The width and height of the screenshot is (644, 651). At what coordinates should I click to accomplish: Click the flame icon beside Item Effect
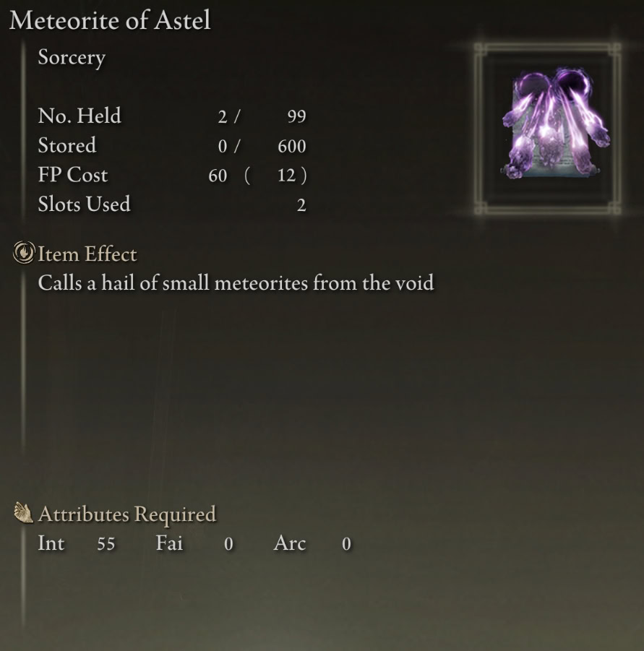(24, 253)
